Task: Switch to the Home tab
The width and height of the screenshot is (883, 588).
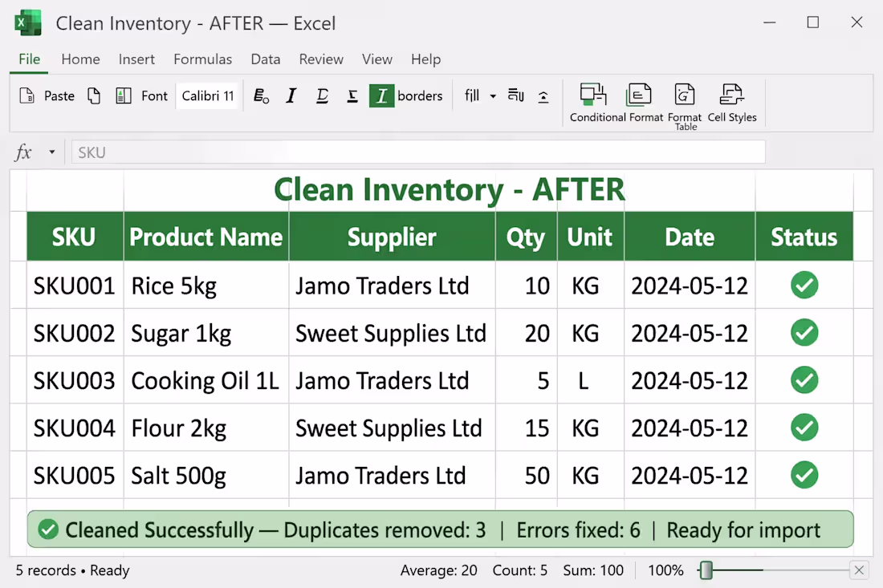Action: tap(80, 59)
